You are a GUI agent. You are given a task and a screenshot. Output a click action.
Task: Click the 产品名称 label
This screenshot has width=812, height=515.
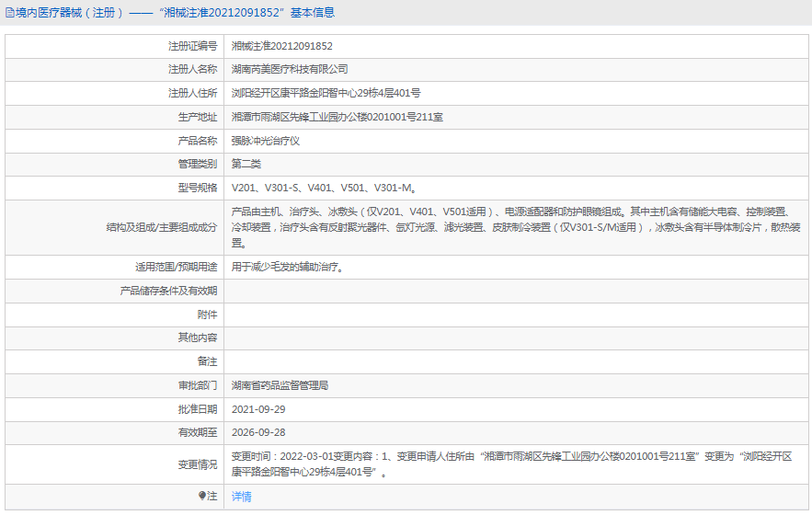coord(198,141)
